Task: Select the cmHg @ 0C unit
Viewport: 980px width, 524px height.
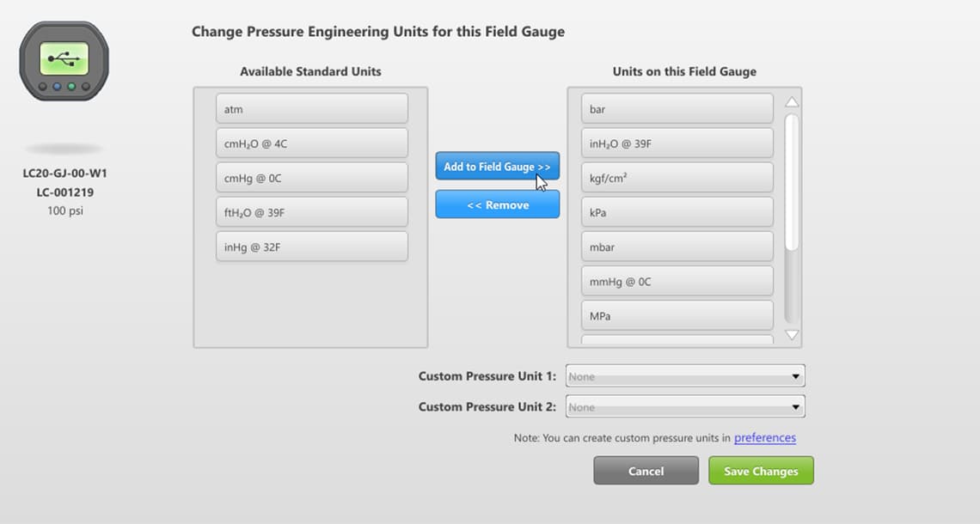Action: 311,177
